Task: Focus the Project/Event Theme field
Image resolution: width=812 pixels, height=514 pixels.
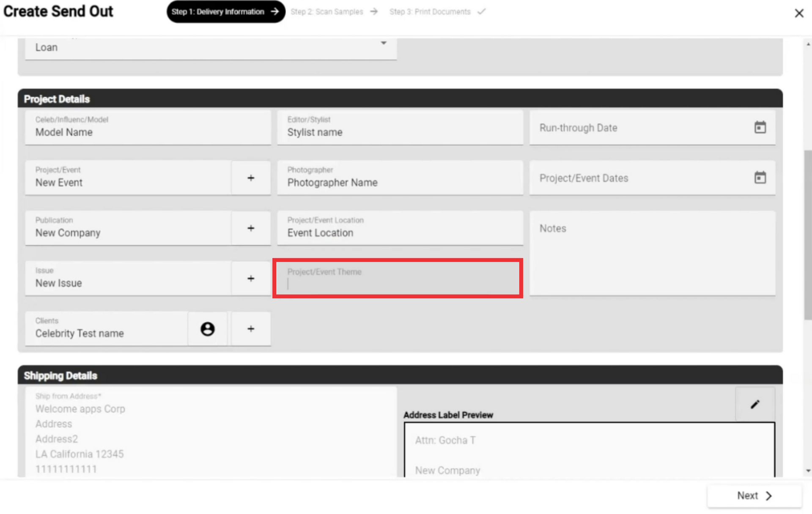Action: pos(398,279)
